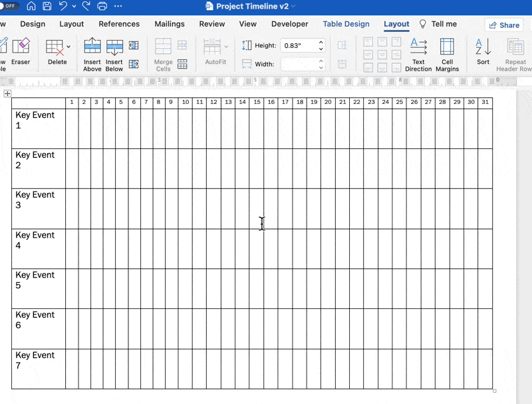Open the document Layout tab
532x404 pixels.
(x=72, y=24)
